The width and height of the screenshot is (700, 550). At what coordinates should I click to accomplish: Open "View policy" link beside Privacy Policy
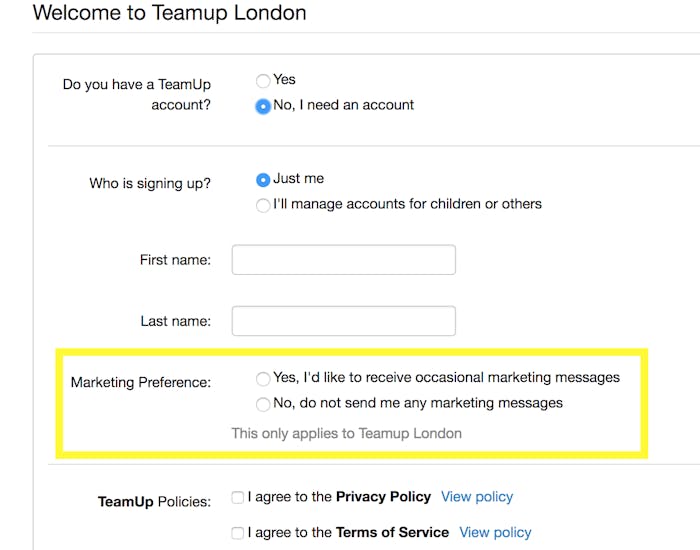[x=477, y=496]
